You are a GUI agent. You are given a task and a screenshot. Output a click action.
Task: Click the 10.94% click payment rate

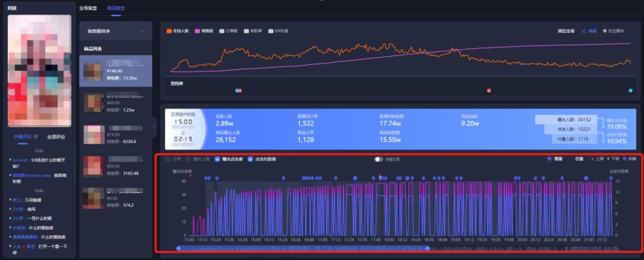coord(617,141)
